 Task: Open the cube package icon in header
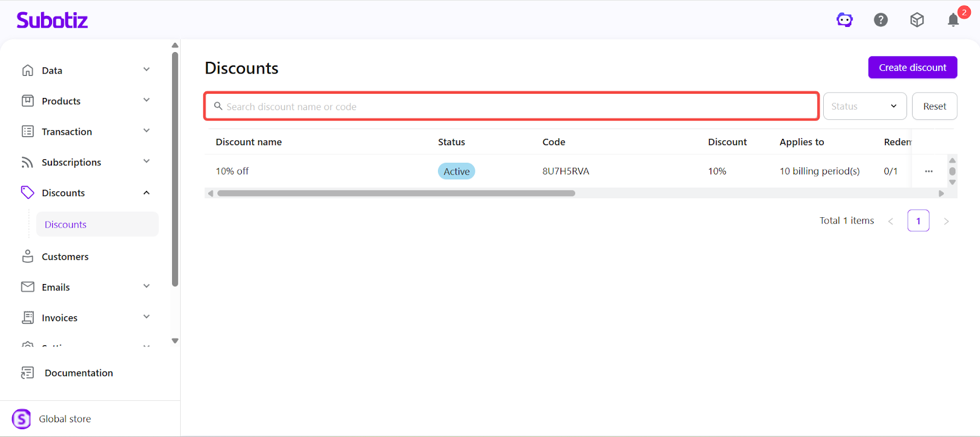(x=917, y=20)
